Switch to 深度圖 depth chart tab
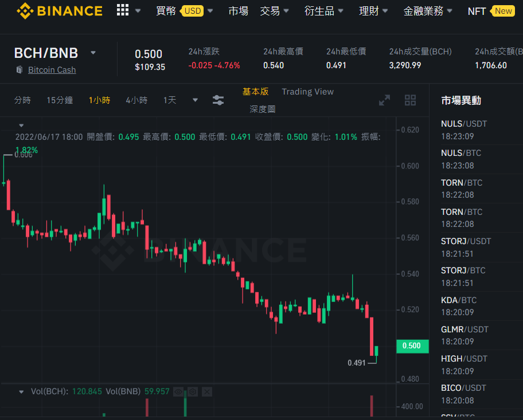The width and height of the screenshot is (523, 420). (263, 109)
